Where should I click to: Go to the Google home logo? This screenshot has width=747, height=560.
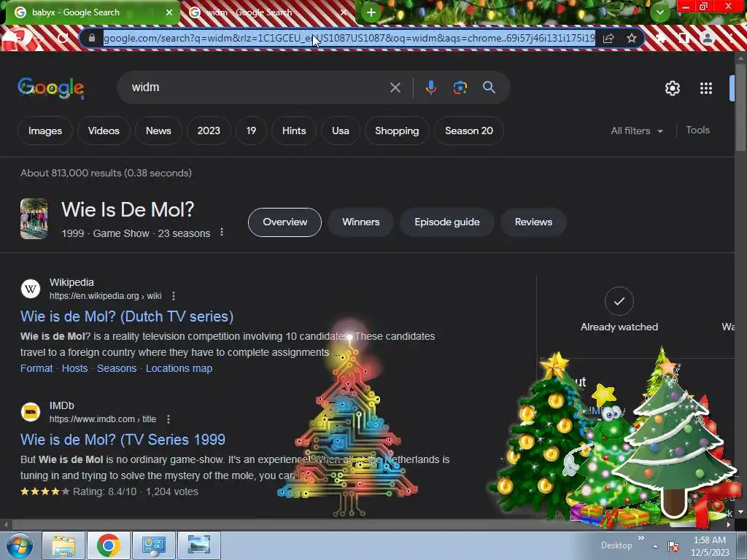pos(51,88)
